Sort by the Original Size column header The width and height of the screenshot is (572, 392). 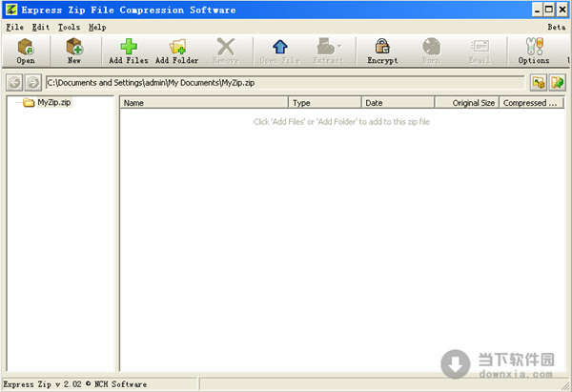coord(467,103)
